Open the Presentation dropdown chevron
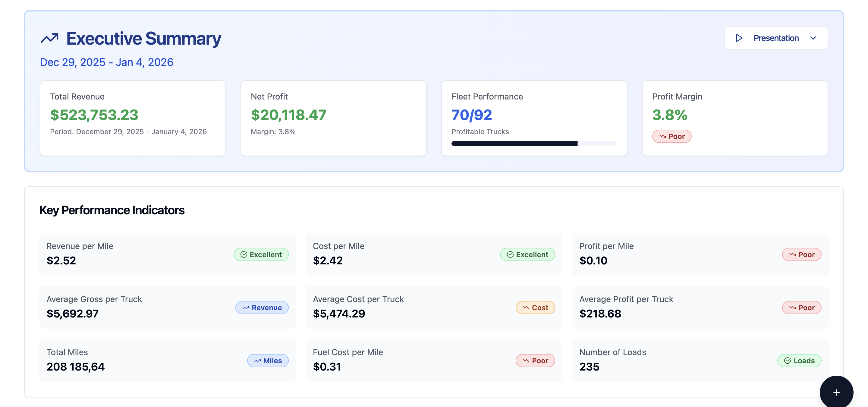The image size is (868, 407). coord(813,38)
